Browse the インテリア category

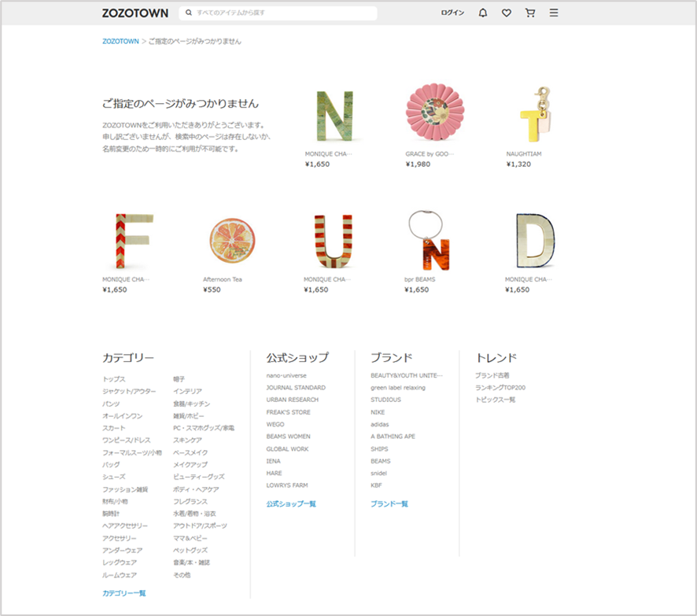(x=187, y=392)
